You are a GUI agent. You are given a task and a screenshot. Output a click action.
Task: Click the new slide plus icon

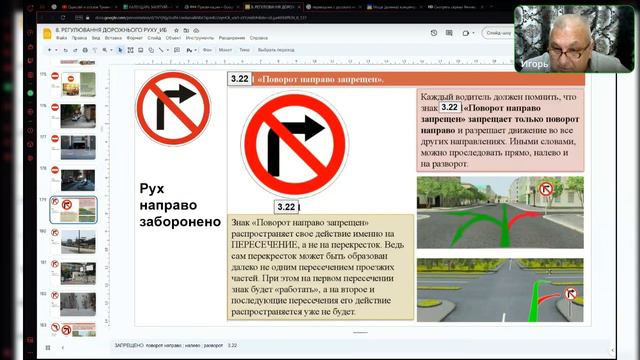coord(49,50)
